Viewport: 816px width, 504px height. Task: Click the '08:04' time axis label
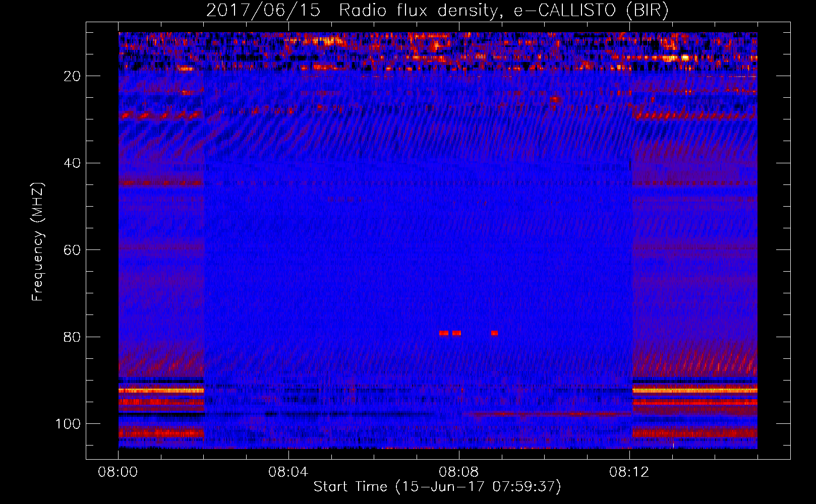coord(288,472)
